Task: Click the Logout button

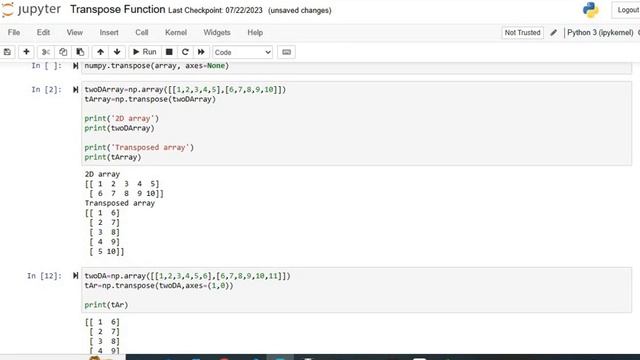Action: click(x=627, y=10)
